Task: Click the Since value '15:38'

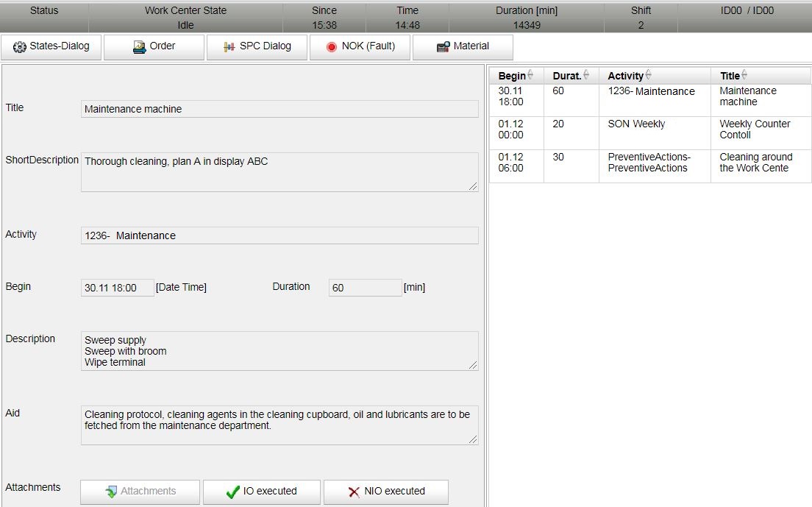Action: [x=324, y=25]
